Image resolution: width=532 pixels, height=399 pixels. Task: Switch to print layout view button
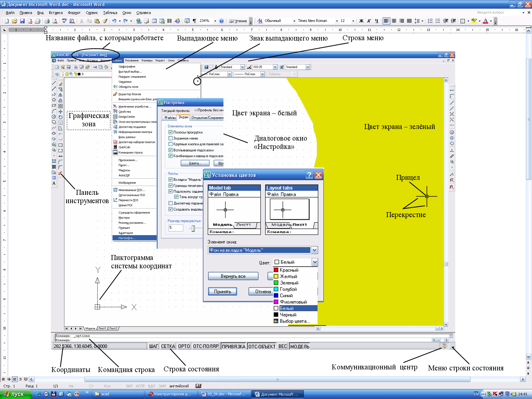coord(15,379)
